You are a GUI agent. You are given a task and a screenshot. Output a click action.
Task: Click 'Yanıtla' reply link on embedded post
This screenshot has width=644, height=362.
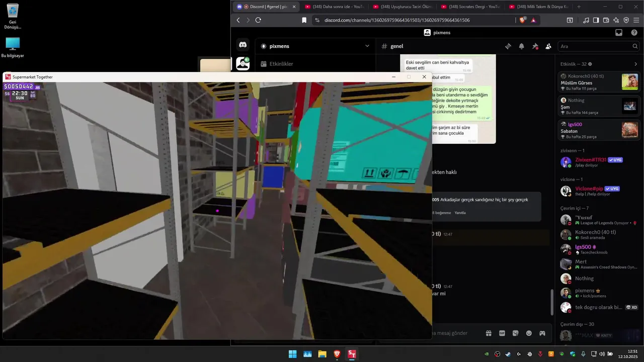[460, 213]
